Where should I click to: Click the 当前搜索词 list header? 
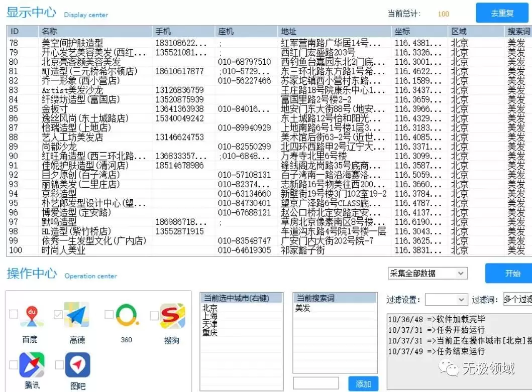pyautogui.click(x=335, y=298)
